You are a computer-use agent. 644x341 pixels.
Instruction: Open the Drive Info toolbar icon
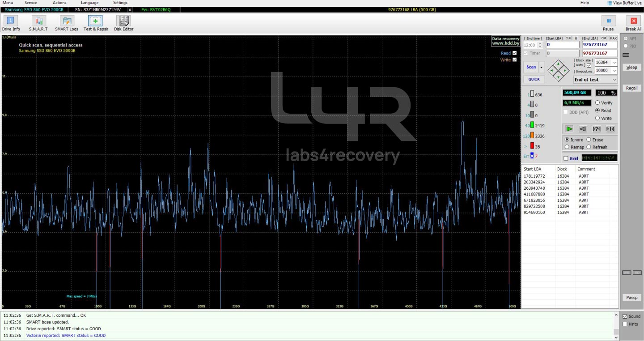(x=11, y=21)
